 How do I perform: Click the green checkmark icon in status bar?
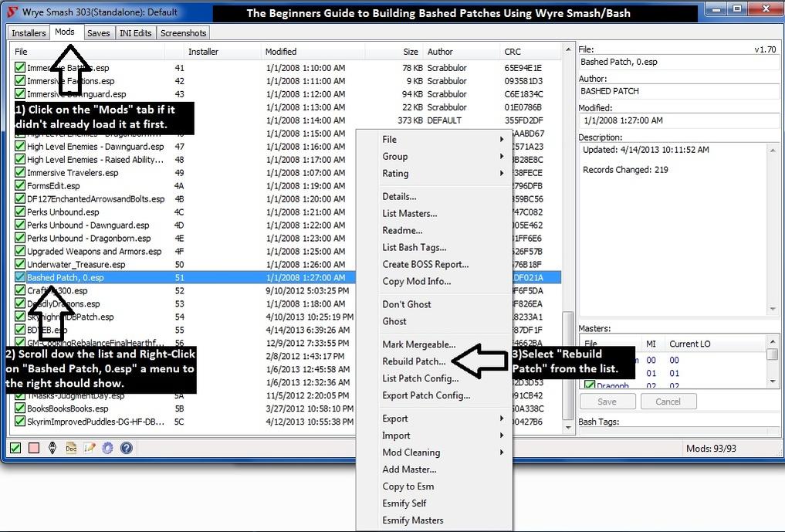coord(15,448)
